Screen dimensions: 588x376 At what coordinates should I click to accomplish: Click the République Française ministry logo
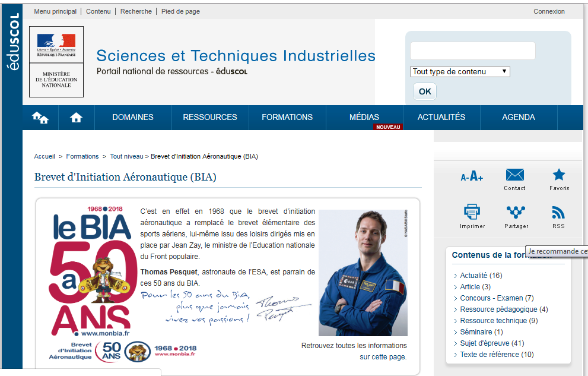(56, 62)
